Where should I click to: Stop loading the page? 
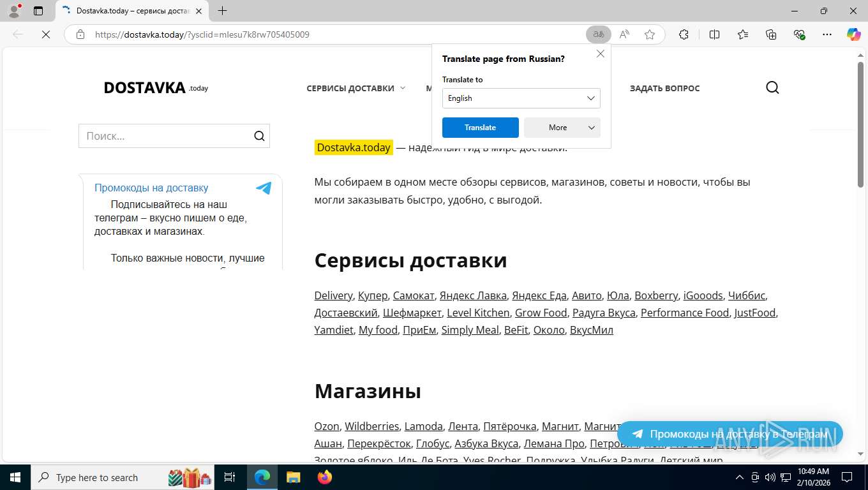pyautogui.click(x=46, y=34)
